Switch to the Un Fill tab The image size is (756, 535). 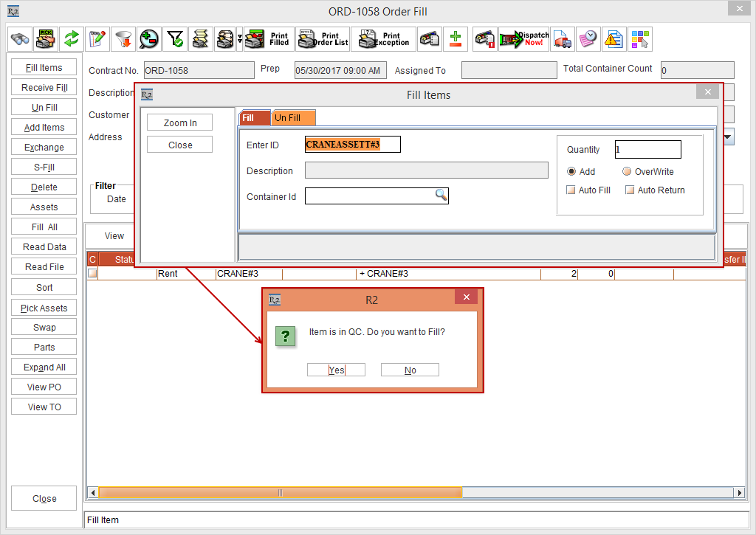pyautogui.click(x=292, y=117)
